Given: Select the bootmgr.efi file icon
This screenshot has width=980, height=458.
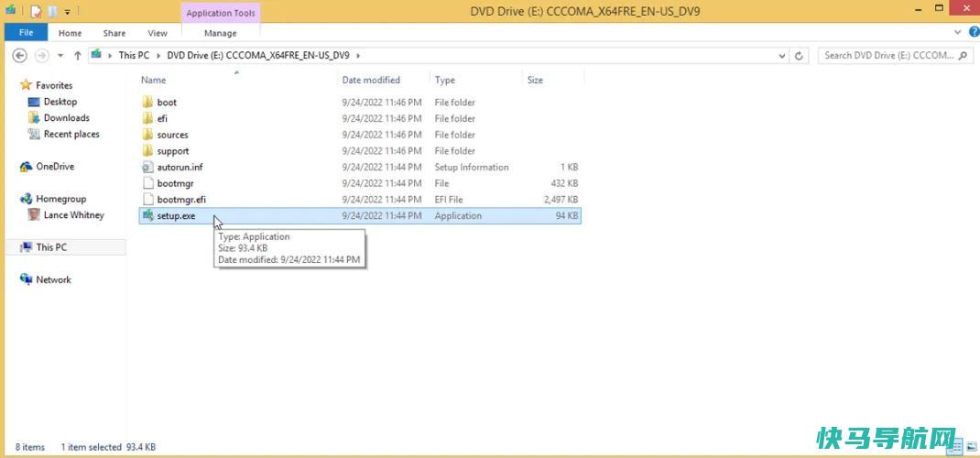Looking at the screenshot, I should [x=147, y=200].
